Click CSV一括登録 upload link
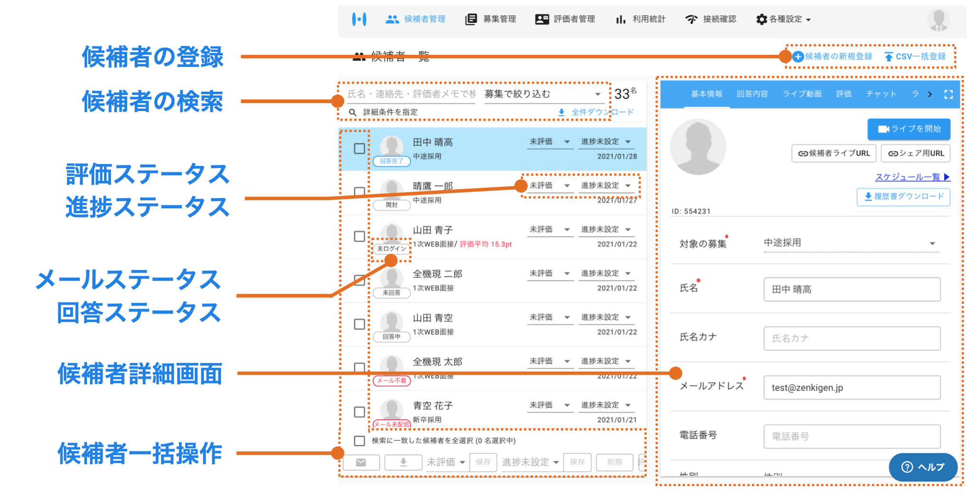The width and height of the screenshot is (980, 496). tap(915, 56)
